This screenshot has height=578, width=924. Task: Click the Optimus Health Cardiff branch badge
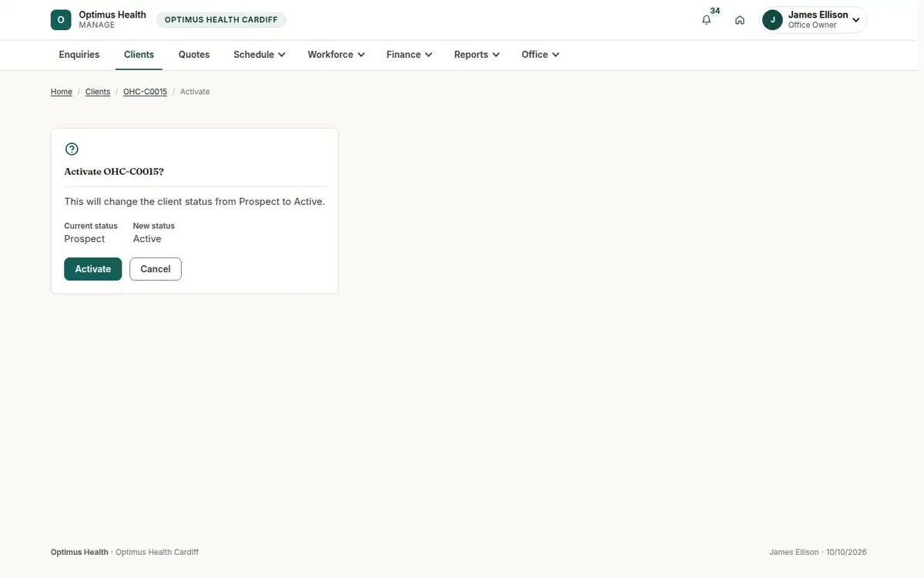[221, 20]
